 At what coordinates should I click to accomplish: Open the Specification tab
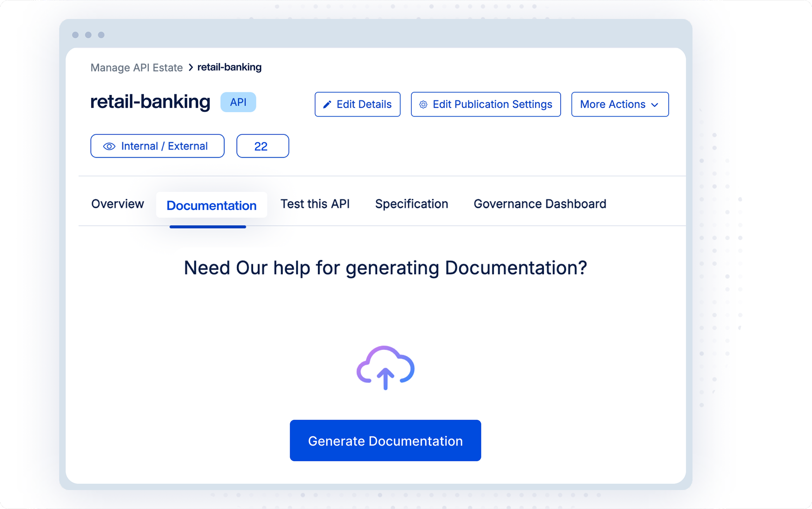click(x=412, y=204)
